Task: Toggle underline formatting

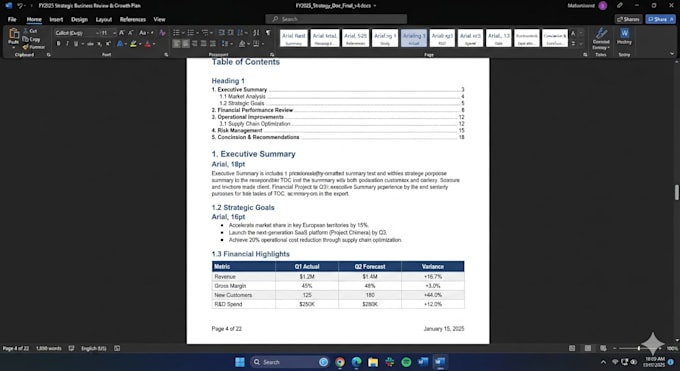Action: (76, 44)
